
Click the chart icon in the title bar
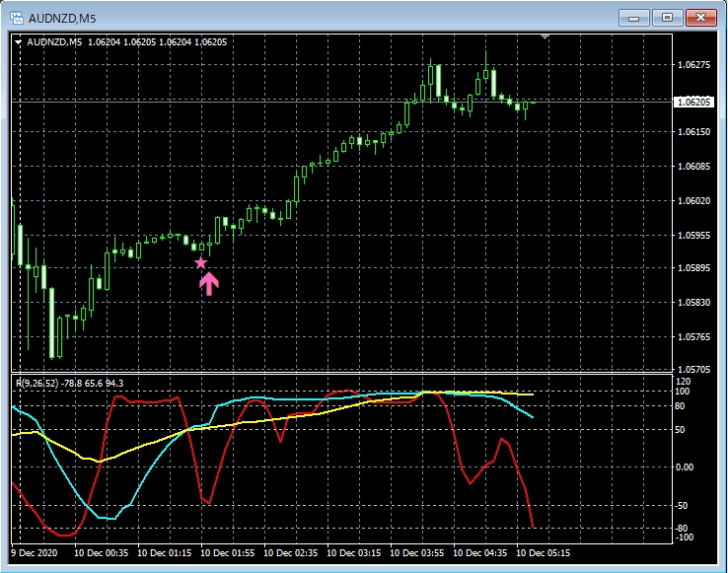[x=17, y=17]
